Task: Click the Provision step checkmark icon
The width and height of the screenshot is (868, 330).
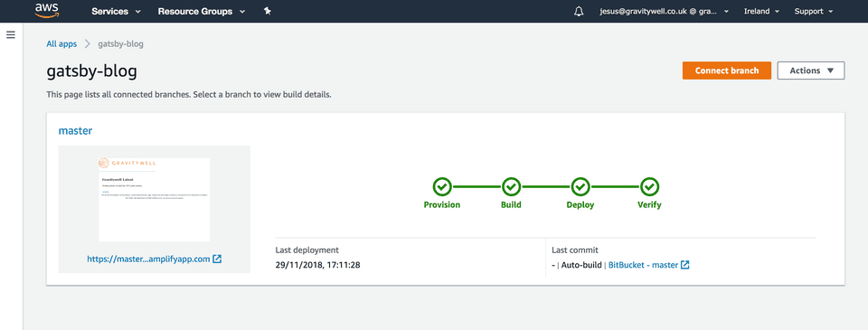Action: 442,187
